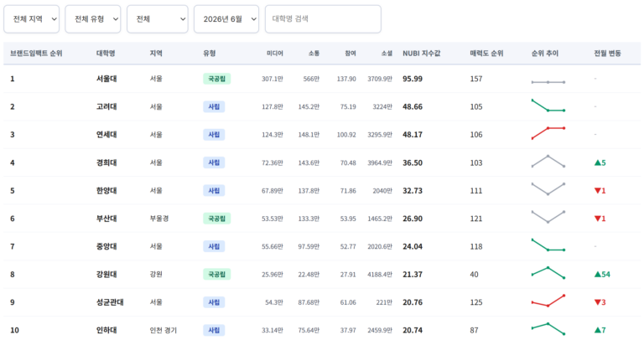Open 중앙대 university name
The height and width of the screenshot is (340, 644).
[x=106, y=246]
